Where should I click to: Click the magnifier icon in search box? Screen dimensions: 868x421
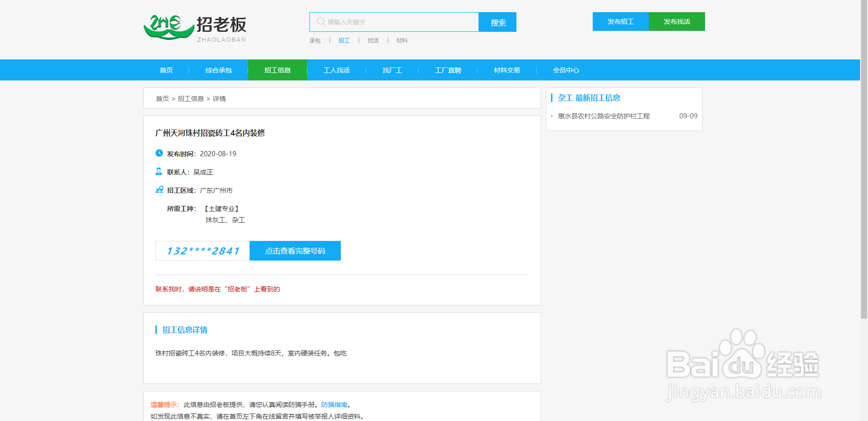tap(321, 22)
